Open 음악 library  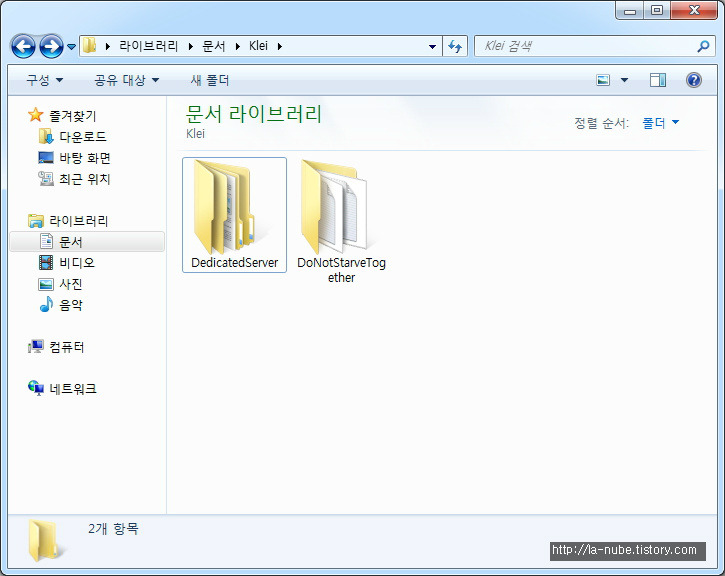click(x=71, y=305)
